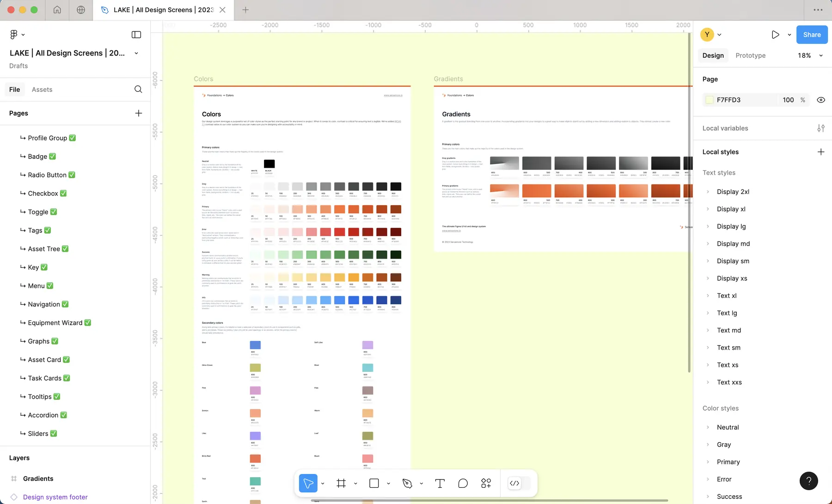832x504 pixels.
Task: Toggle the sidebar panel layout icon
Action: (136, 35)
